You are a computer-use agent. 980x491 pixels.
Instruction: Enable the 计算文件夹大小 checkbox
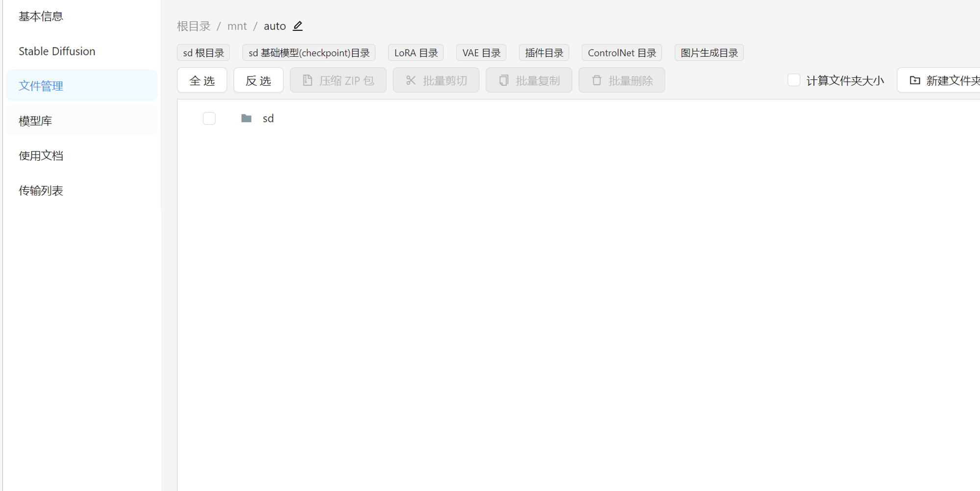pos(794,79)
